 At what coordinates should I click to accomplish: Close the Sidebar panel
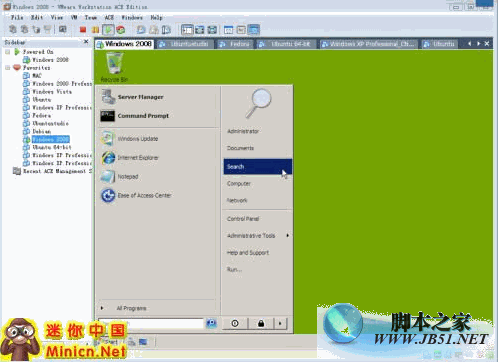[x=86, y=42]
